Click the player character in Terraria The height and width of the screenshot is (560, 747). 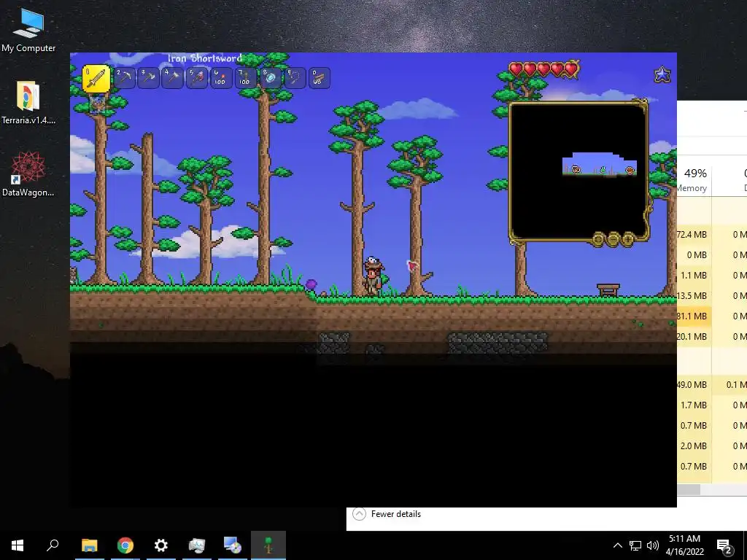click(373, 276)
